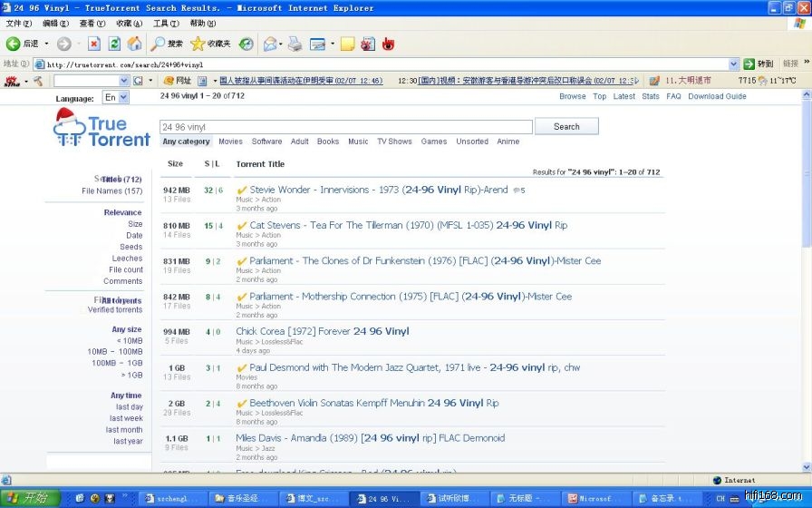Viewport: 812px width, 508px height.
Task: Click the 网址 button in links bar
Action: (178, 81)
